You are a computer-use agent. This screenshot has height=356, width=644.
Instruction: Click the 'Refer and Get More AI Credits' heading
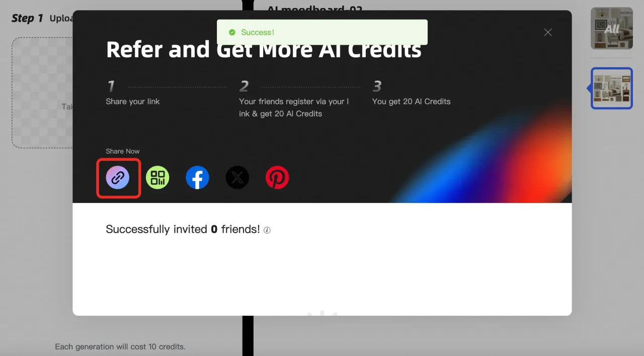264,49
